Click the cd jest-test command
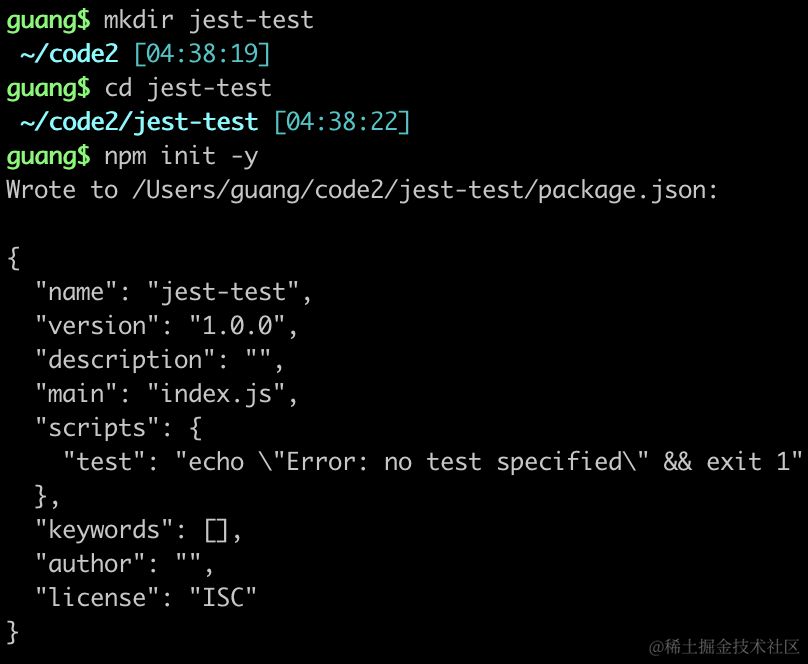Screen dimensions: 808x664 [x=187, y=88]
